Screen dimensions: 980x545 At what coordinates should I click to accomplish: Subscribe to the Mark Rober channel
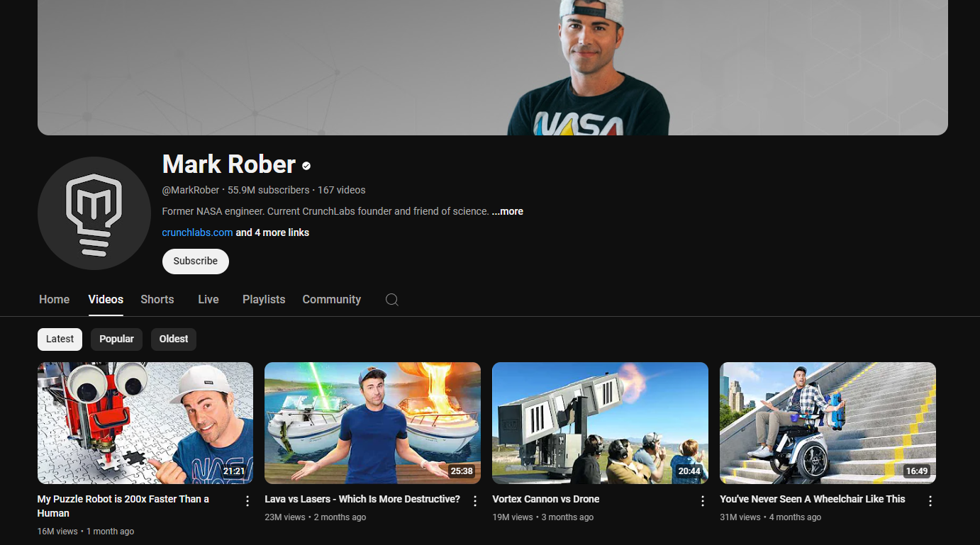coord(195,261)
